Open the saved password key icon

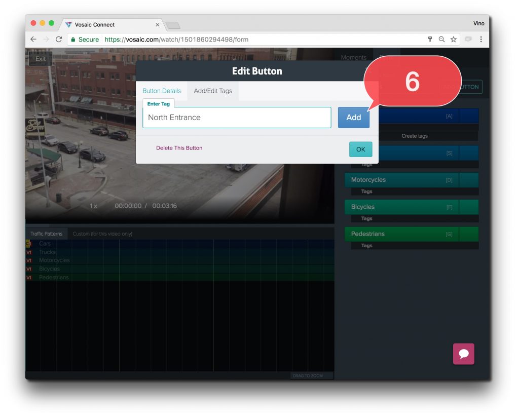430,40
